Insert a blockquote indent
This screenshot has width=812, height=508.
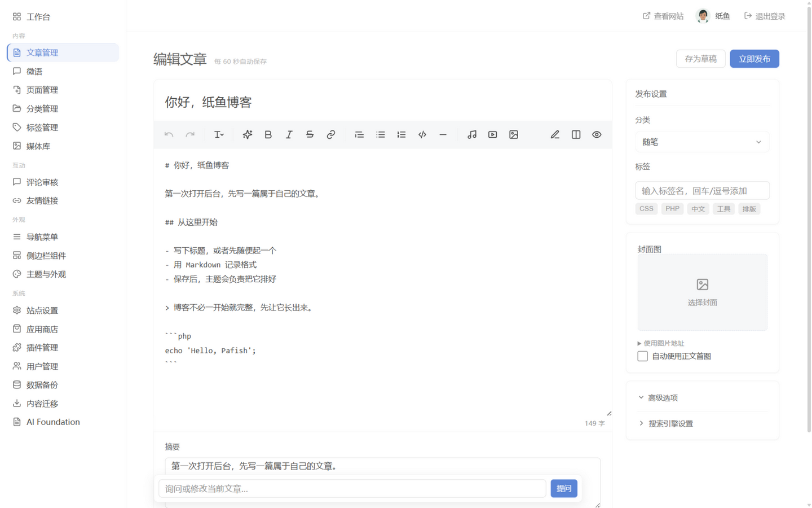coord(359,135)
